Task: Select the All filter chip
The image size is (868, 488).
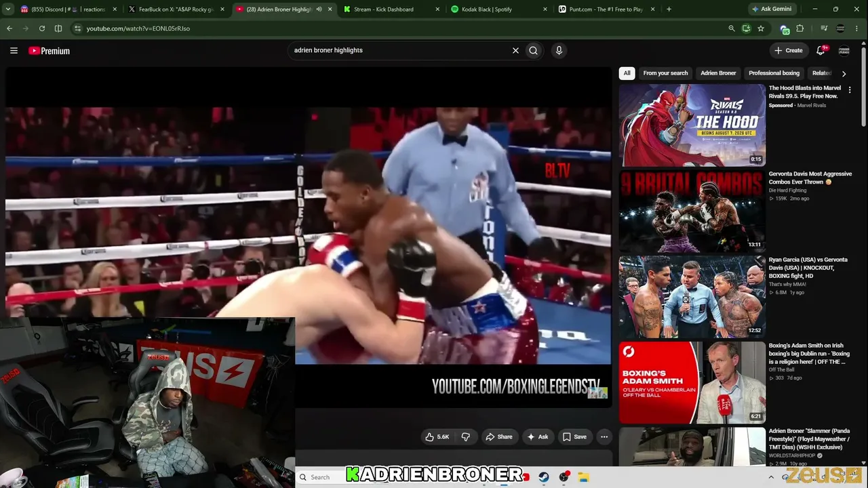Action: pyautogui.click(x=627, y=73)
